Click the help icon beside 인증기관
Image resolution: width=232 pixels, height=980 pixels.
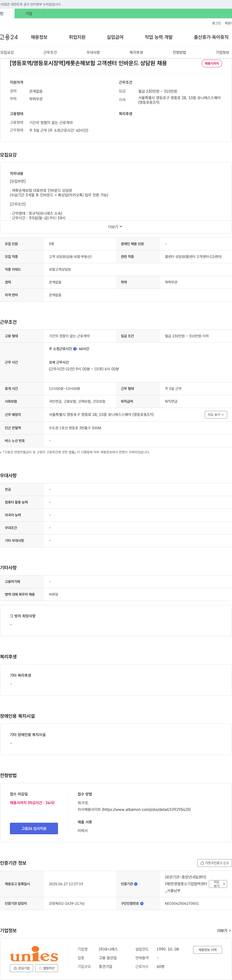[136, 884]
